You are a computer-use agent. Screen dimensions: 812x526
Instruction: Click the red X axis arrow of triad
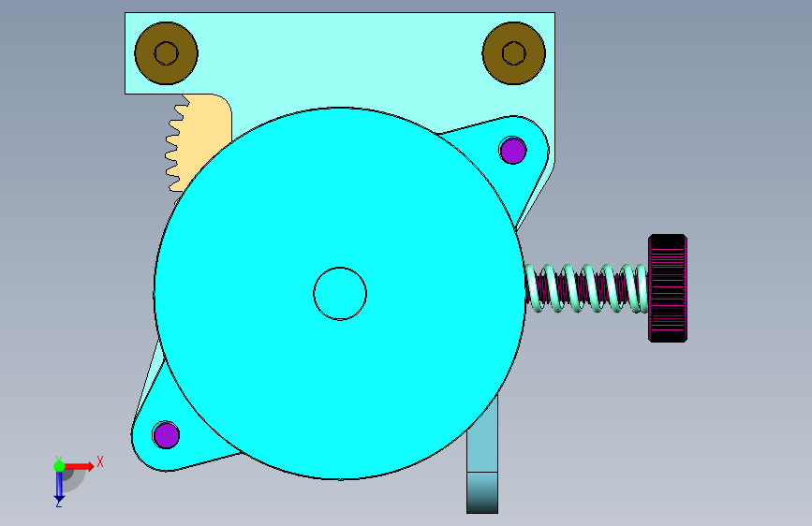coord(80,466)
